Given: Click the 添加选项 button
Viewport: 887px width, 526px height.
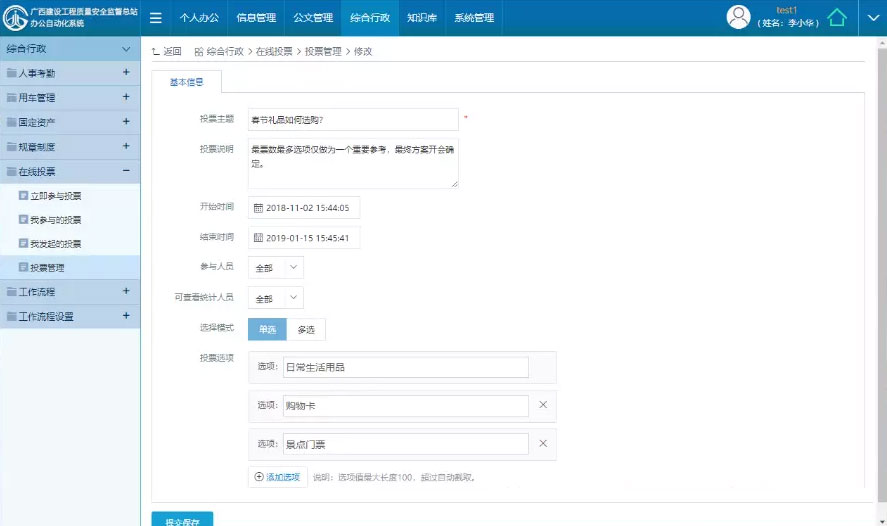Looking at the screenshot, I should coord(277,477).
